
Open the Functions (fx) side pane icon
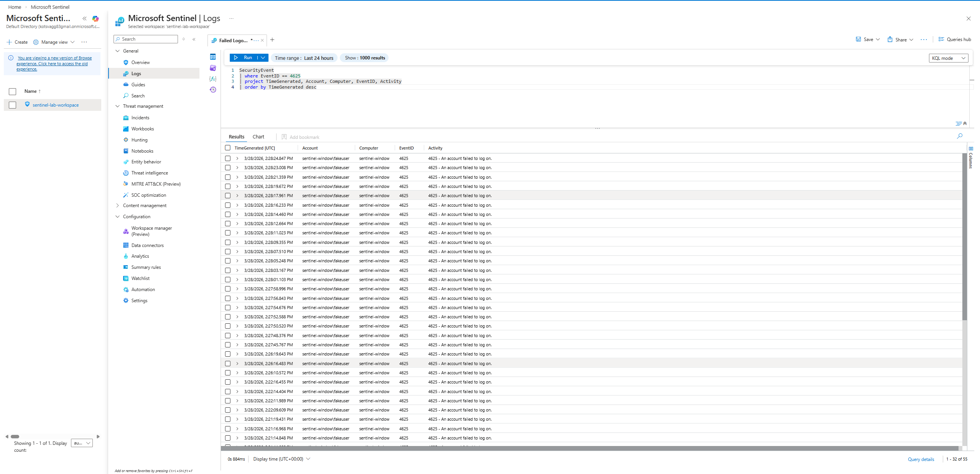click(x=213, y=79)
